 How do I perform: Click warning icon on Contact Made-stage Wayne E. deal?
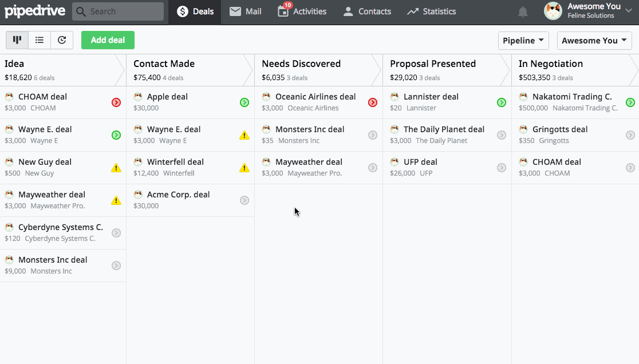[244, 135]
